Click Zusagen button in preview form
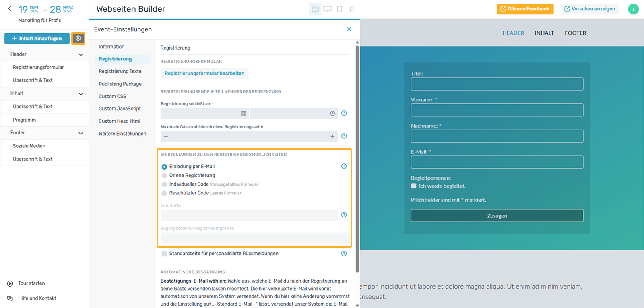The height and width of the screenshot is (308, 644). (497, 215)
